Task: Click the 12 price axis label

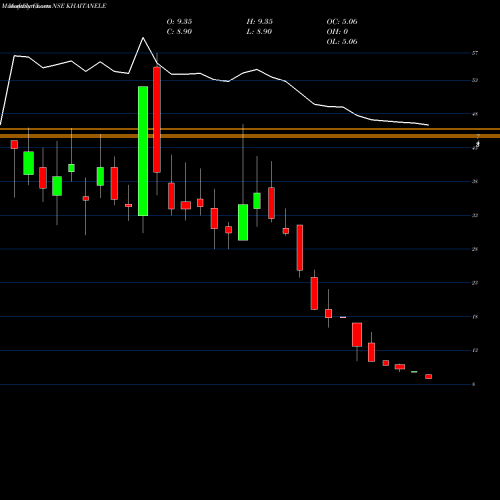Action: click(x=475, y=350)
